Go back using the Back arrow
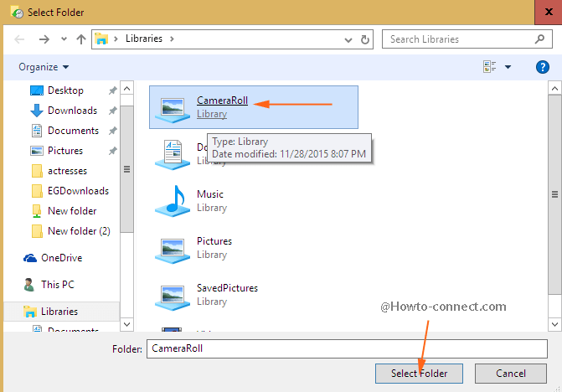Image resolution: width=562 pixels, height=392 pixels. tap(19, 39)
